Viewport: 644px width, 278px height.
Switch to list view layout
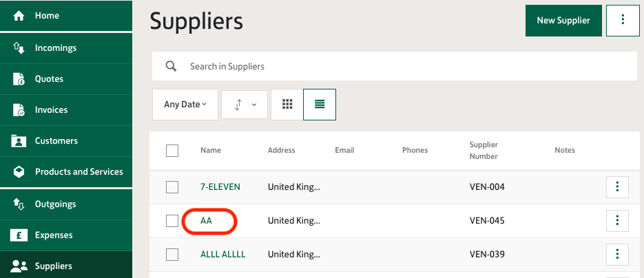pyautogui.click(x=320, y=105)
